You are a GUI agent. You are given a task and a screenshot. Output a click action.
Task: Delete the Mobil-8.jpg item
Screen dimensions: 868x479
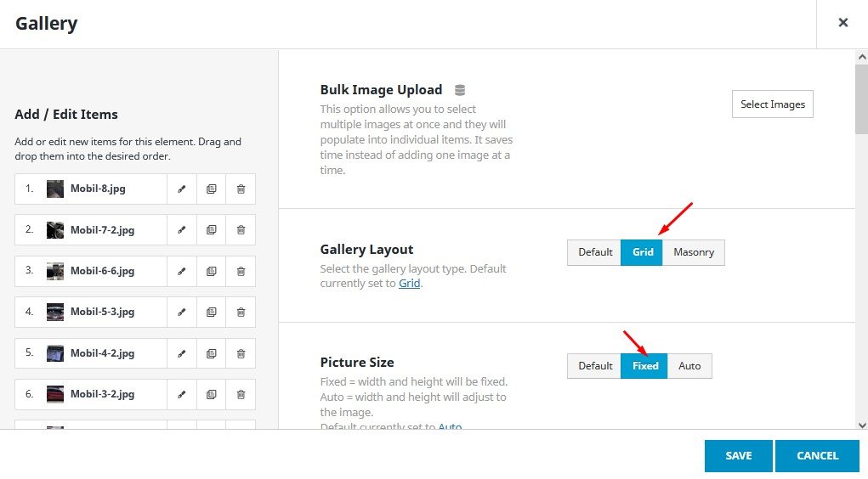(241, 189)
